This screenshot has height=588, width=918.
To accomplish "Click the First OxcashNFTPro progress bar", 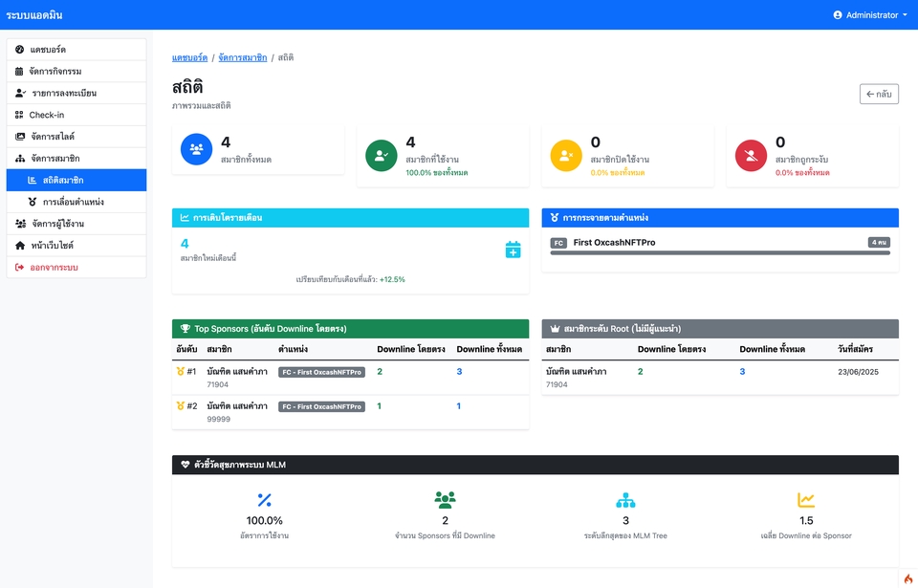I will point(719,252).
